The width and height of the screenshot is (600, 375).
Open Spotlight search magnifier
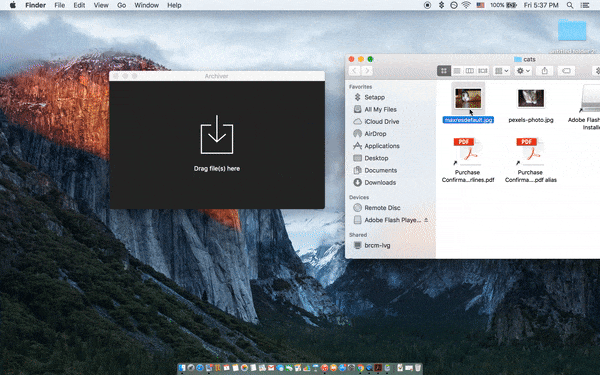[x=570, y=5]
